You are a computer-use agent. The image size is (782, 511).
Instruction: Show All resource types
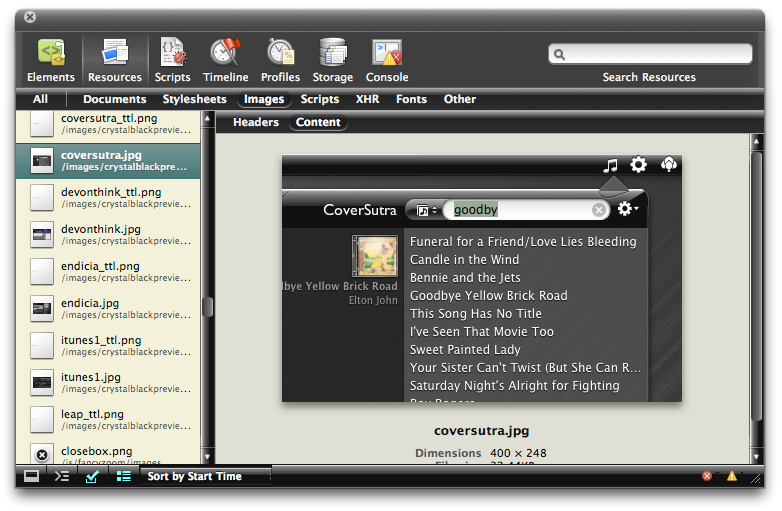40,99
